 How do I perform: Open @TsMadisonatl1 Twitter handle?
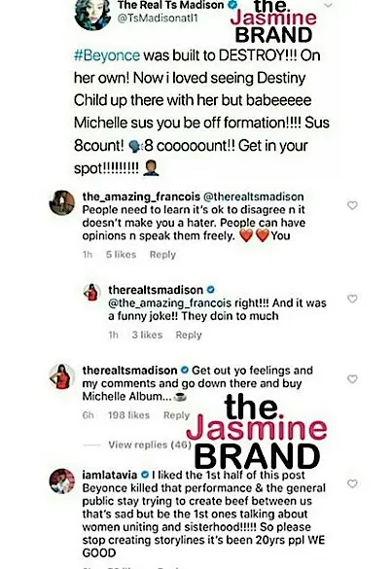click(158, 18)
